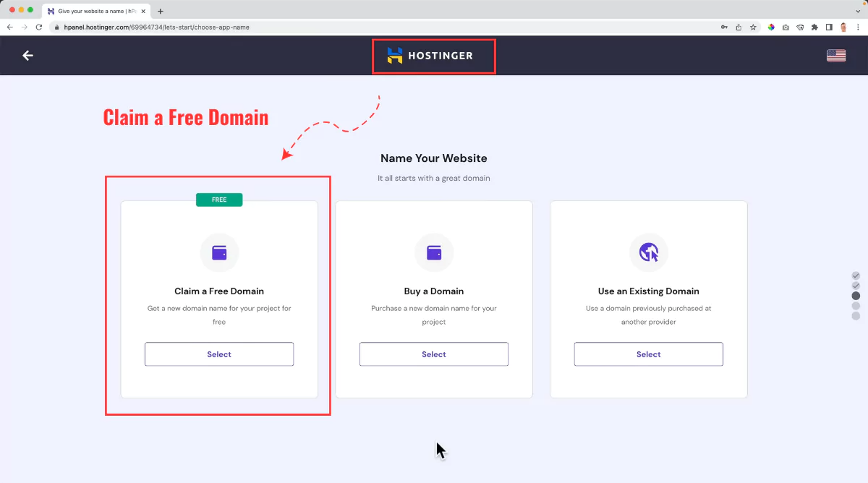Viewport: 868px width, 483px height.
Task: Expand the tab search chevron
Action: pyautogui.click(x=859, y=11)
